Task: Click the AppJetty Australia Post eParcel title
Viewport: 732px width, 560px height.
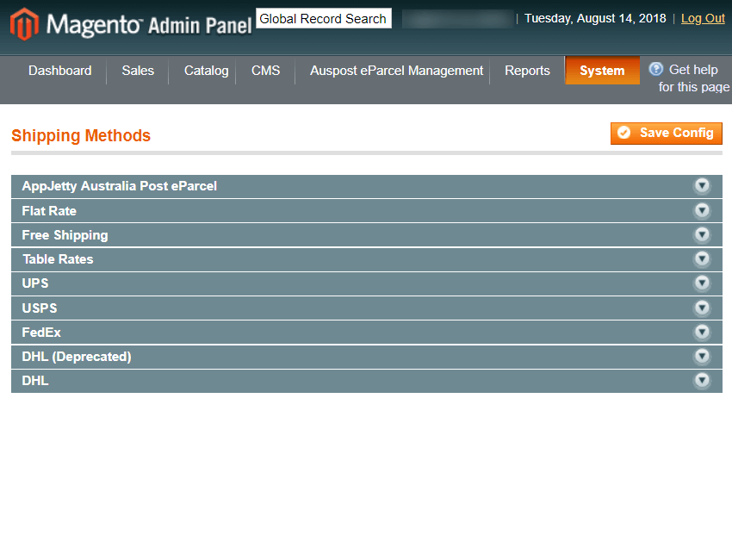Action: pyautogui.click(x=120, y=186)
